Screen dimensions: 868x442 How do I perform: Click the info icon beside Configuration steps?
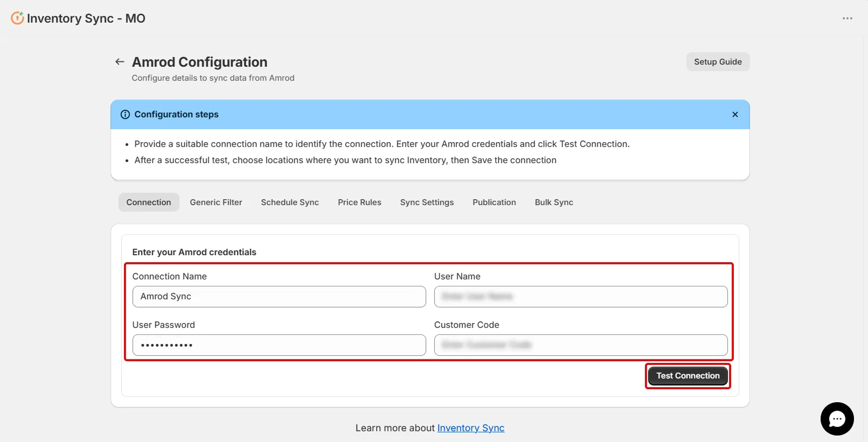125,114
